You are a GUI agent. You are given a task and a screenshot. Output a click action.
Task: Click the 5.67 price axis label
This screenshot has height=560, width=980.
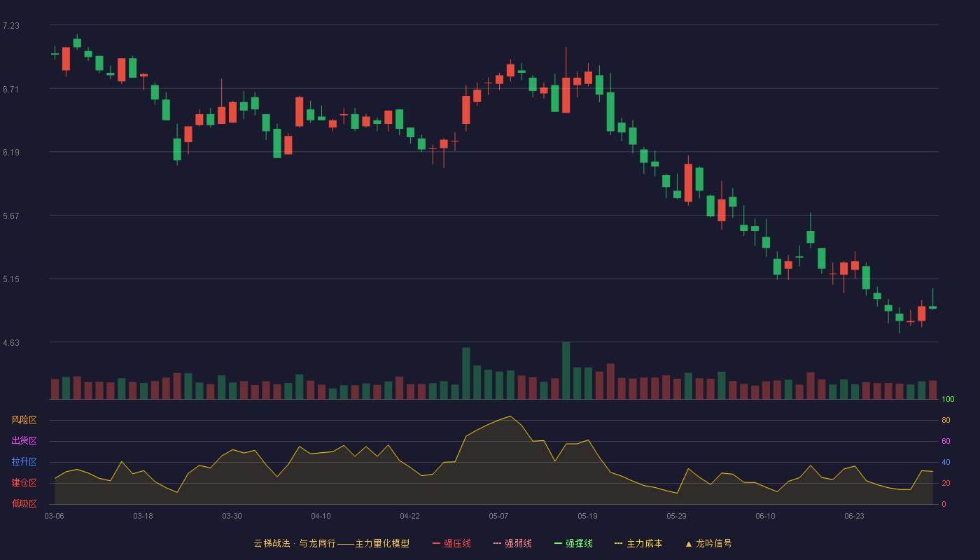tap(11, 216)
